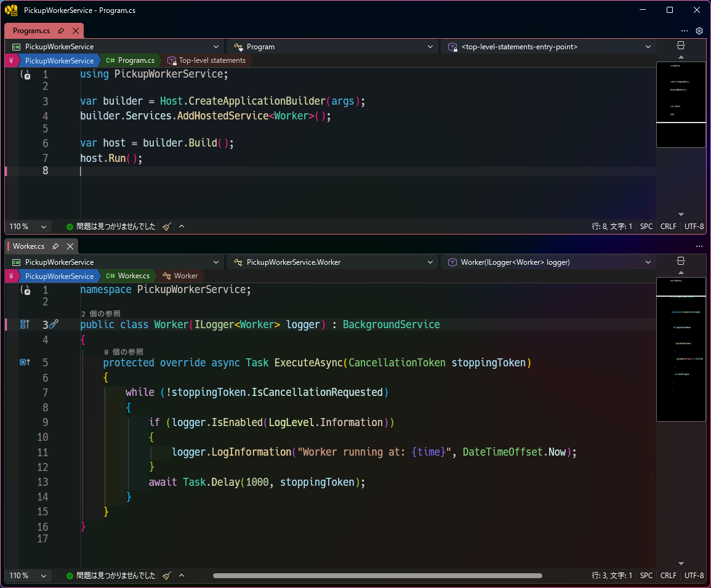Select the Worker.cs breadcrumb item
Viewport: 711px width, 588px height.
point(128,276)
